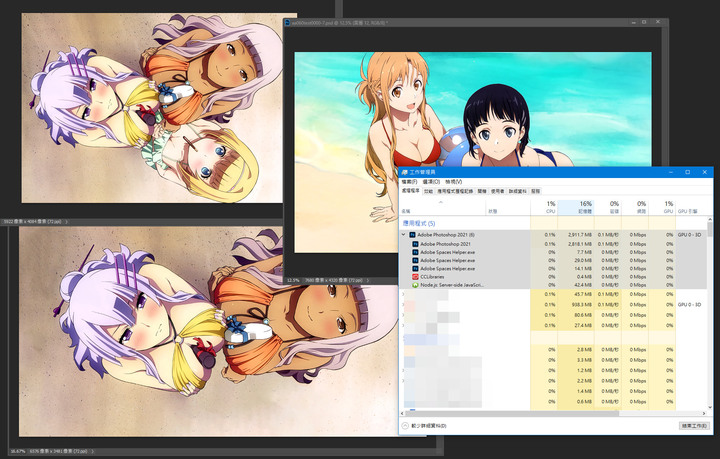Click Ps icon of the 7.7 MB Spaces Helper

pyautogui.click(x=416, y=252)
